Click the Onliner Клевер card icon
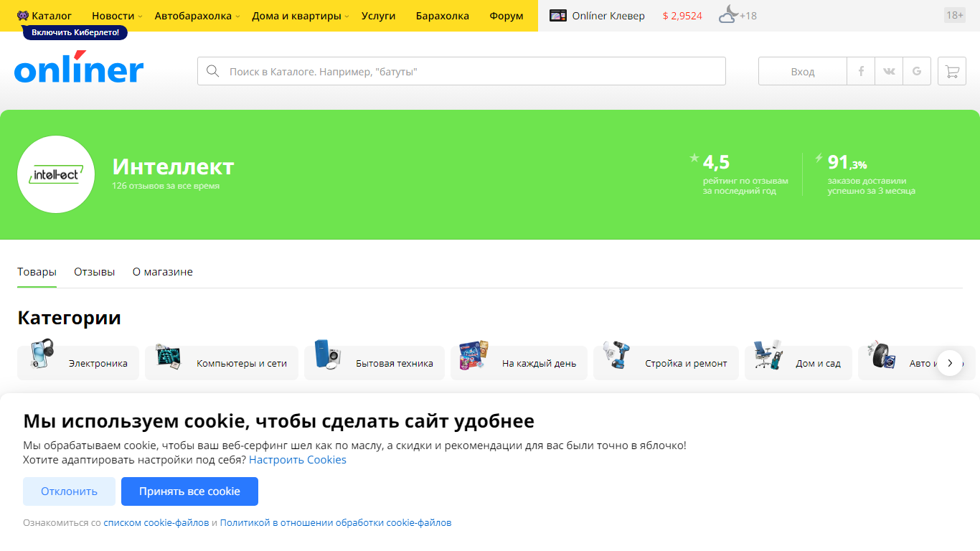The height and width of the screenshot is (551, 980). pos(558,15)
